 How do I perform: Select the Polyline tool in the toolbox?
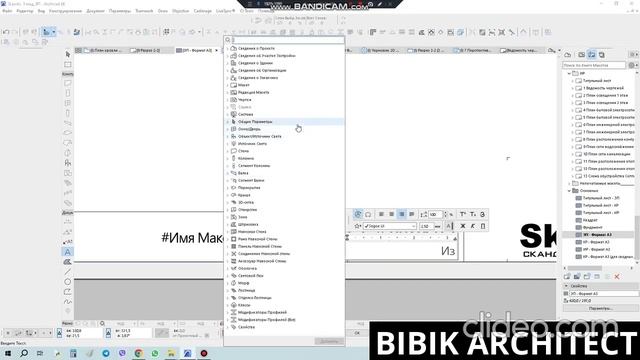[x=68, y=291]
